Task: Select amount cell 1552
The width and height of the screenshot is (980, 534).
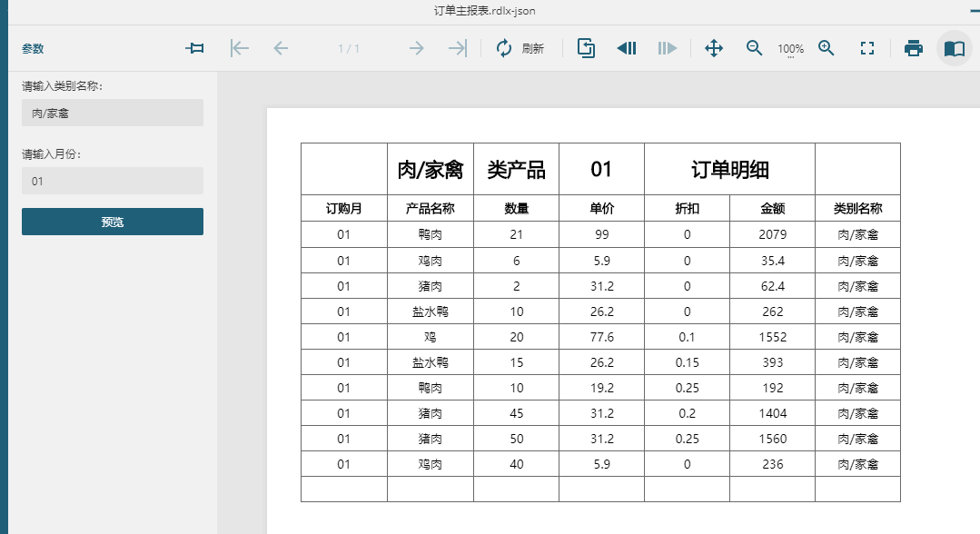Action: pyautogui.click(x=773, y=337)
